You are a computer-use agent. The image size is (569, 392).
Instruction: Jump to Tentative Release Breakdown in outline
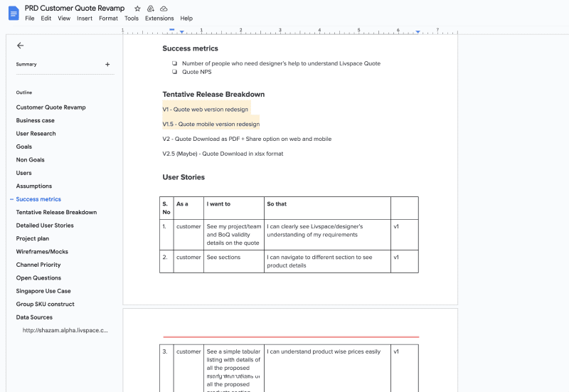pos(56,212)
